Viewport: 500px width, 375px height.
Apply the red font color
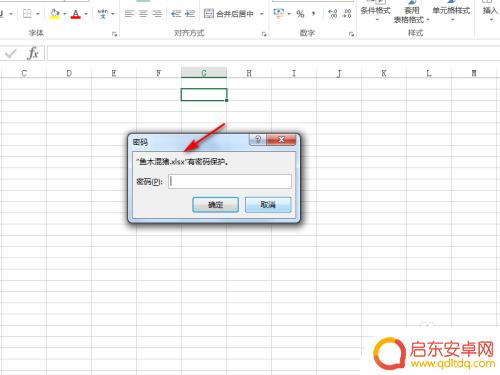pyautogui.click(x=76, y=14)
